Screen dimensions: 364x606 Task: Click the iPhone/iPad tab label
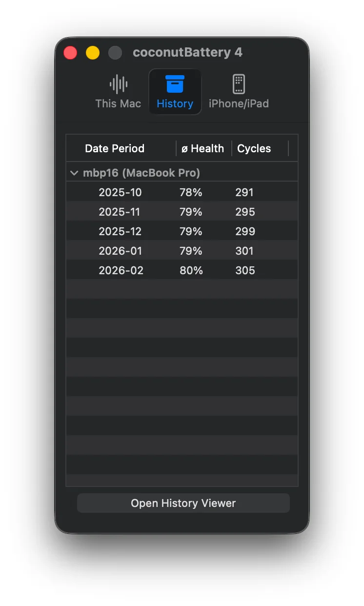click(239, 103)
